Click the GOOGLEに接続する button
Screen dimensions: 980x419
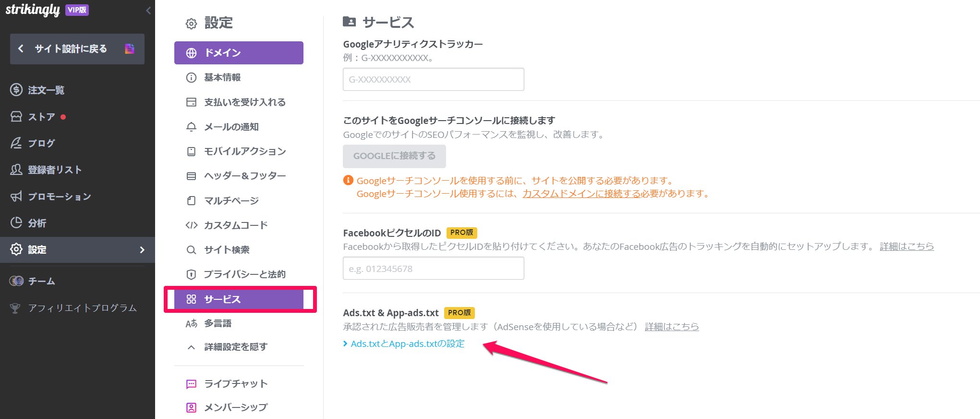394,156
